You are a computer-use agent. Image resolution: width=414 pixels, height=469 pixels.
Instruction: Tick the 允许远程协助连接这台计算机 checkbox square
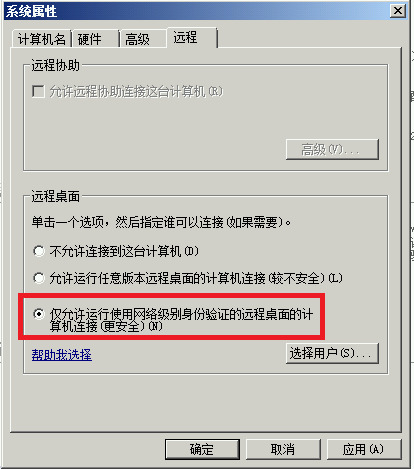click(x=38, y=91)
